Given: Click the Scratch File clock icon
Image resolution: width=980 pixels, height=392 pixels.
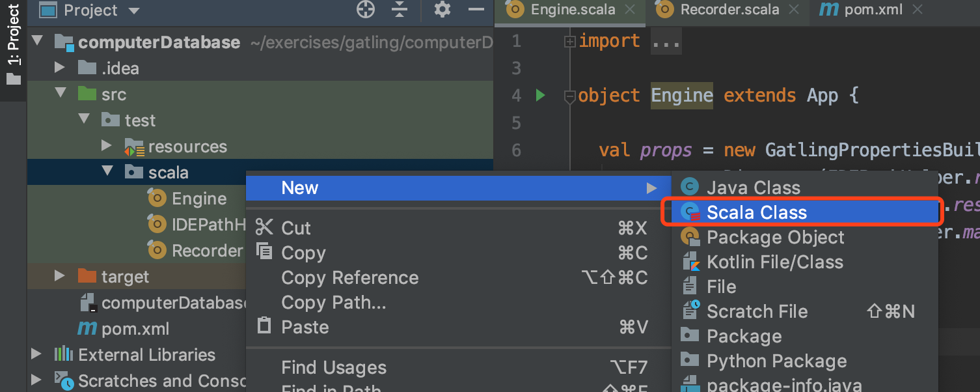Looking at the screenshot, I should (690, 310).
